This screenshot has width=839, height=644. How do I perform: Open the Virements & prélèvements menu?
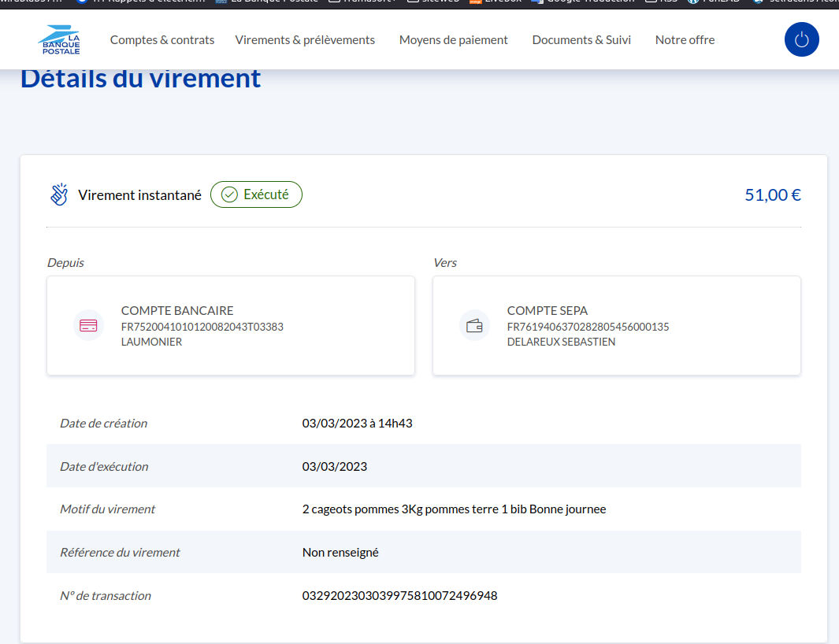(305, 40)
